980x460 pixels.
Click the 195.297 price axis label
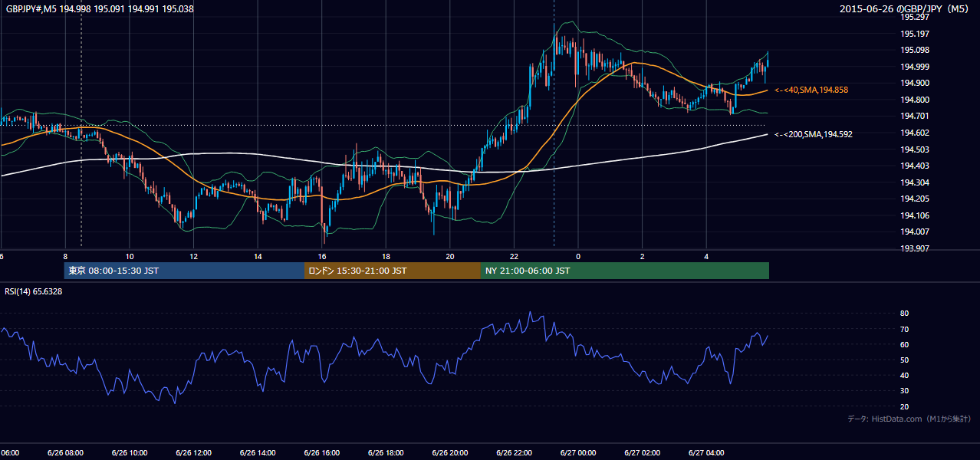pos(915,17)
